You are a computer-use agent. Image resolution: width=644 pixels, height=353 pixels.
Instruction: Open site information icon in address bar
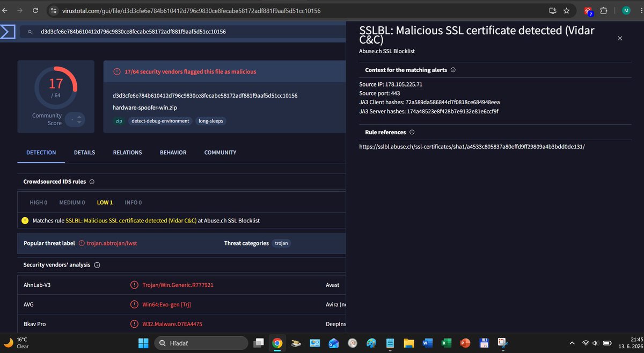coord(53,10)
